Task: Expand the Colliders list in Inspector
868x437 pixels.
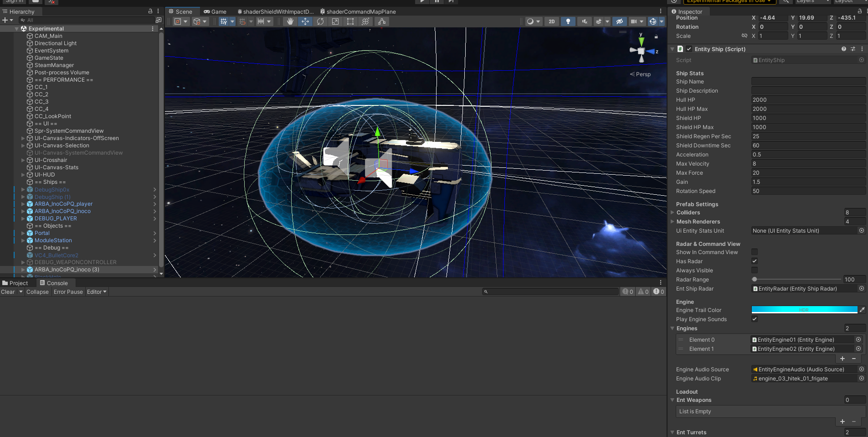Action: [673, 213]
